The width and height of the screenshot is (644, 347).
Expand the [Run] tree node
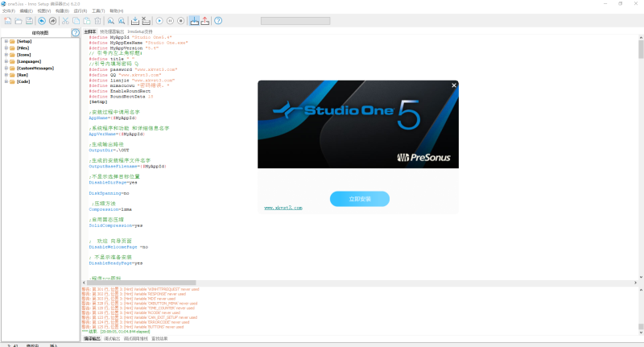click(x=6, y=75)
